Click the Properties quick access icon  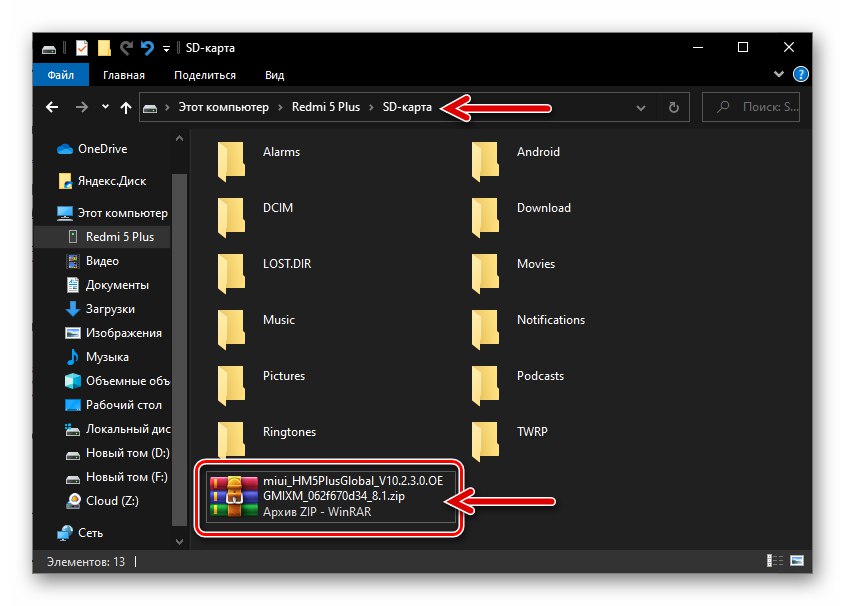pos(82,48)
